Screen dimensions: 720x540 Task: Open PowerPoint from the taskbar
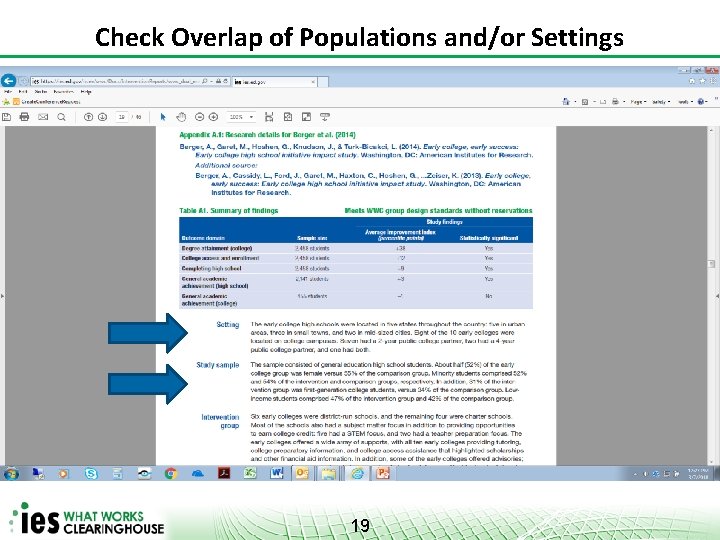[x=382, y=473]
